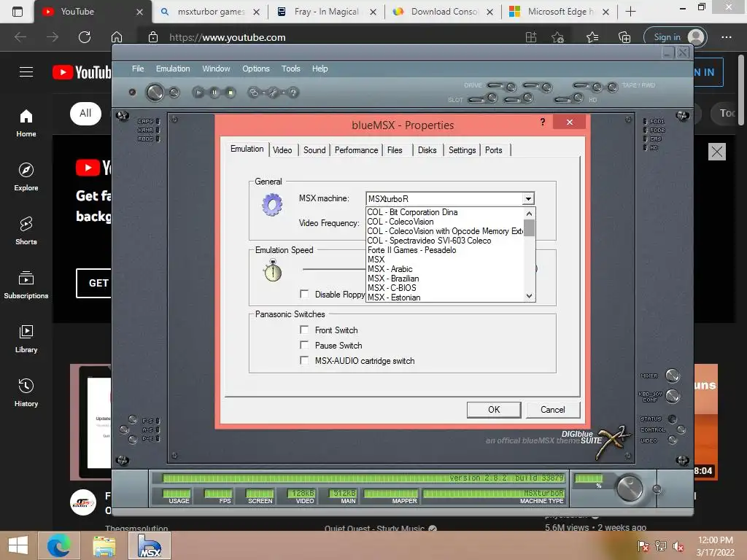This screenshot has height=560, width=747.
Task: Enable Disable Floppy checkbox
Action: click(304, 294)
